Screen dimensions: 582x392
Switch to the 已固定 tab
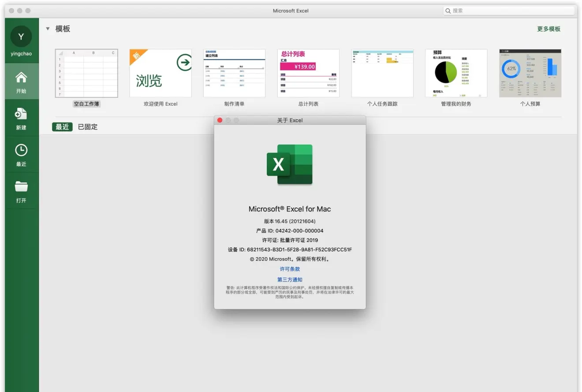tap(88, 127)
